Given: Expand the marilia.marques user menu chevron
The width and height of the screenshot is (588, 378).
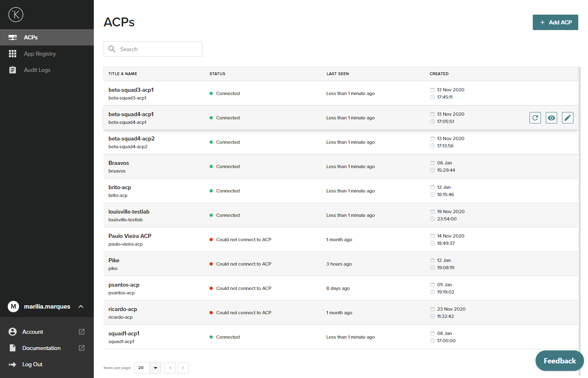Looking at the screenshot, I should click(x=81, y=307).
